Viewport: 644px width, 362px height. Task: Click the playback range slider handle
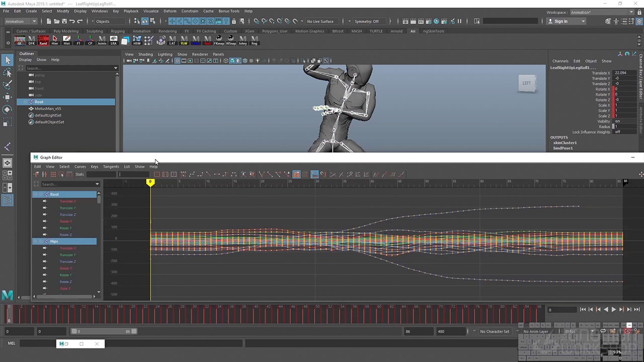(74, 331)
